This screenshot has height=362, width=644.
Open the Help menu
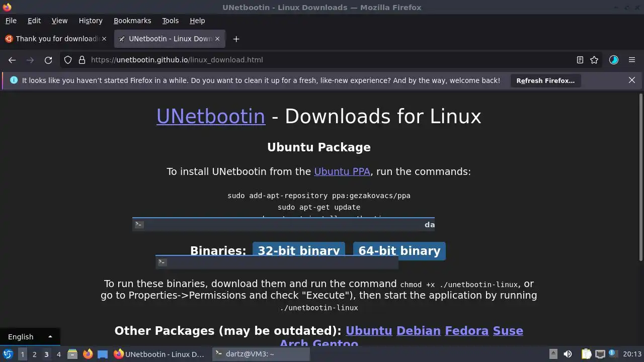tap(197, 21)
